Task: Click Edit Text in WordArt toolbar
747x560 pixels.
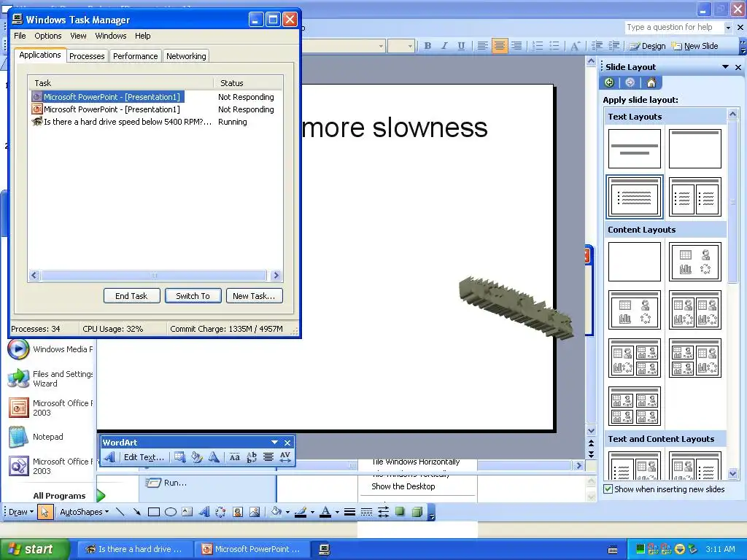Action: coord(144,457)
